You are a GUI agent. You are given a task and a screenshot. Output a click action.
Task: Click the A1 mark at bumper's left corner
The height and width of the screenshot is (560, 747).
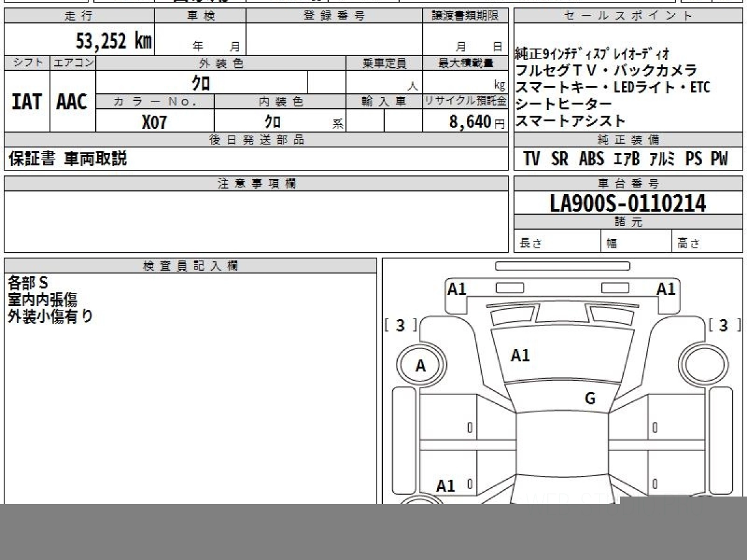click(457, 289)
